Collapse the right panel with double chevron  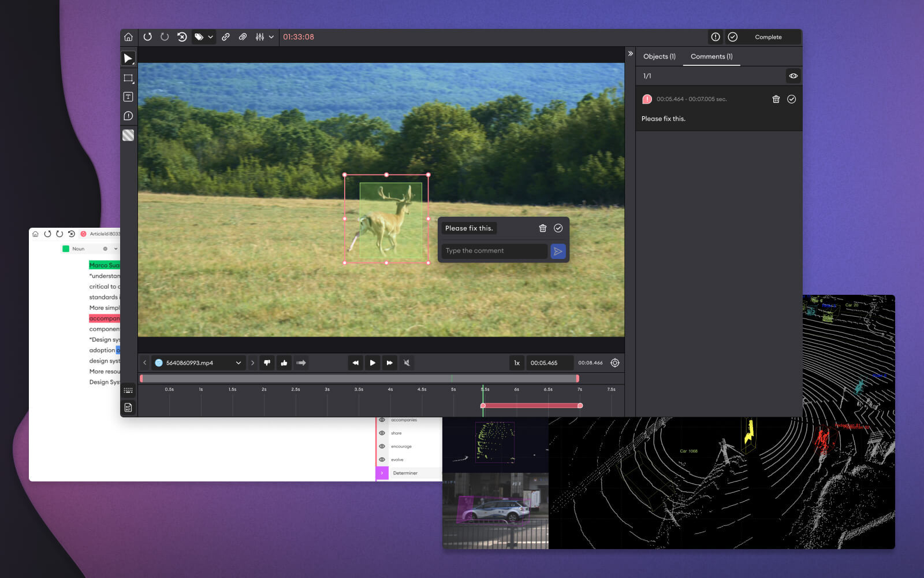(630, 54)
